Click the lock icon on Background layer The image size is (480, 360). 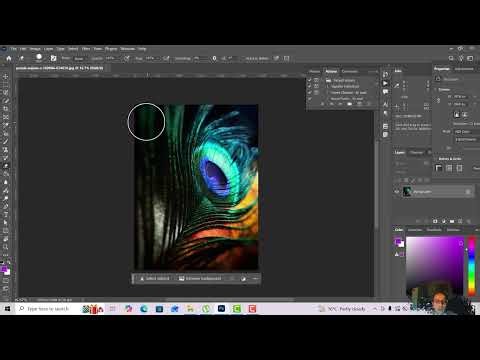pos(468,192)
